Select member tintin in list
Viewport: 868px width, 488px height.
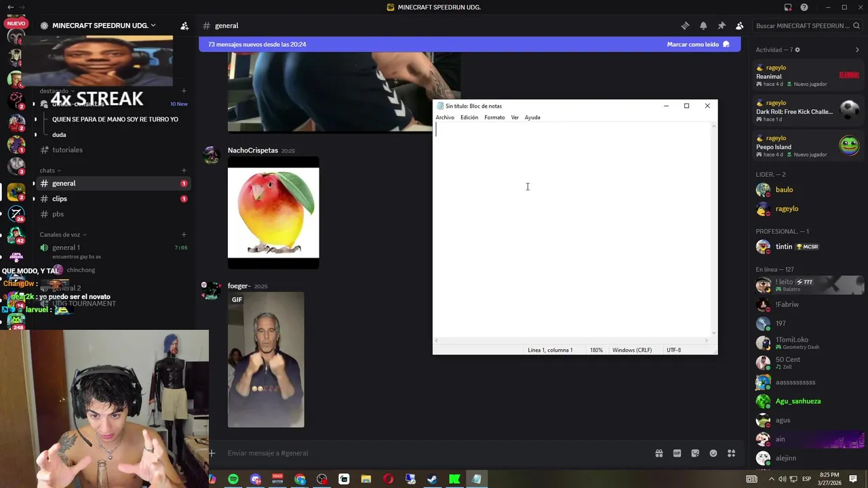click(x=808, y=247)
